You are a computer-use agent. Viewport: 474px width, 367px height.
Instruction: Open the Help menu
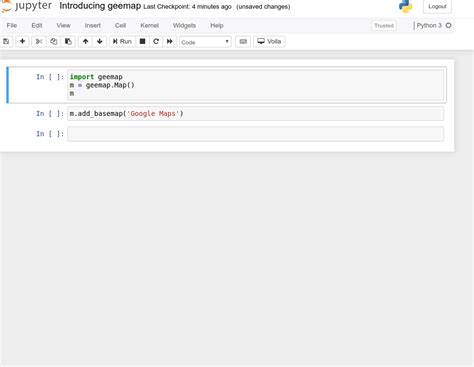click(217, 25)
